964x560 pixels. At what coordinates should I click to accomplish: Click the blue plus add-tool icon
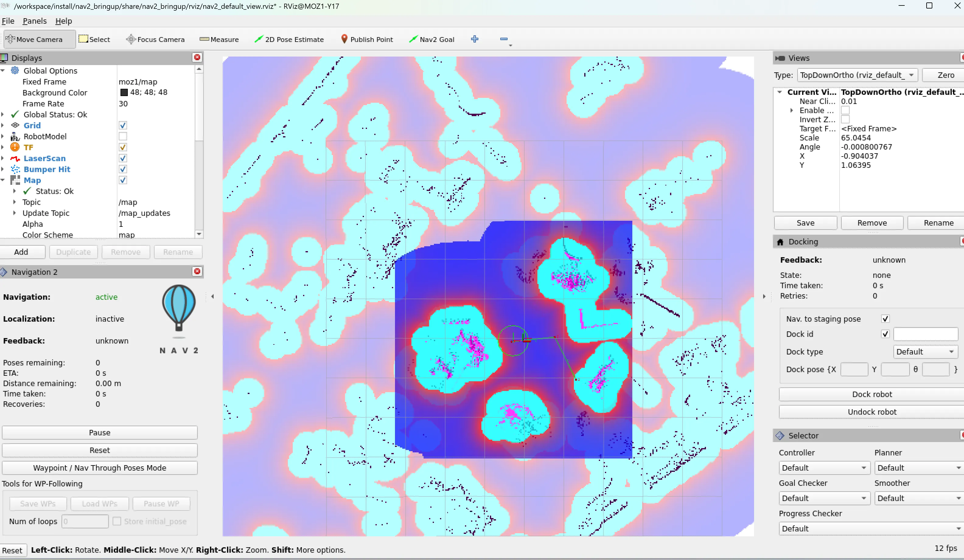click(x=474, y=39)
